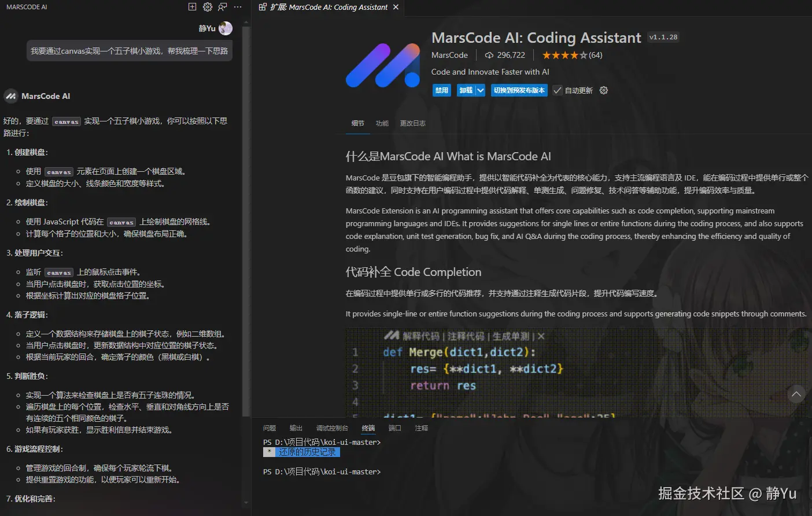Viewport: 812px width, 516px height.
Task: Click 6. 游戏流程控制 heading in chat
Action: pyautogui.click(x=35, y=449)
